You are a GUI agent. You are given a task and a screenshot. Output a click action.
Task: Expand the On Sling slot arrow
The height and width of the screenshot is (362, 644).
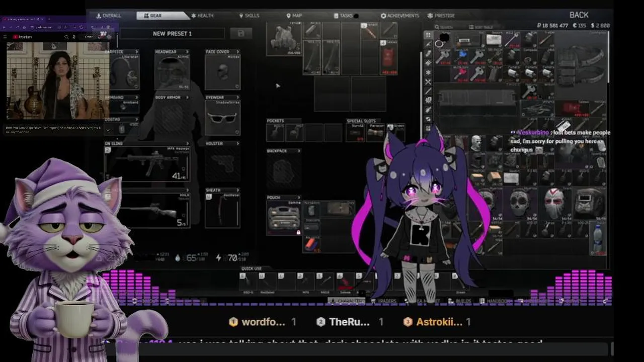click(x=187, y=143)
